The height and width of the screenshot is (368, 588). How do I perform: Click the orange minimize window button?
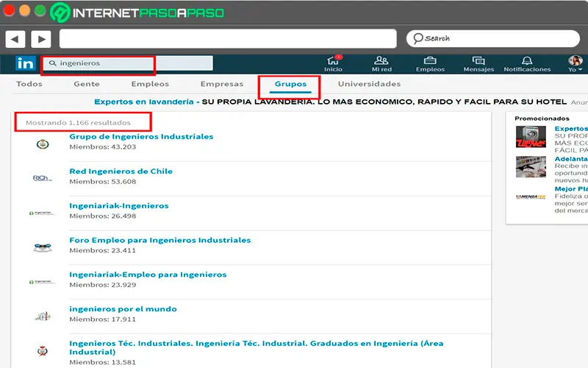pos(24,10)
